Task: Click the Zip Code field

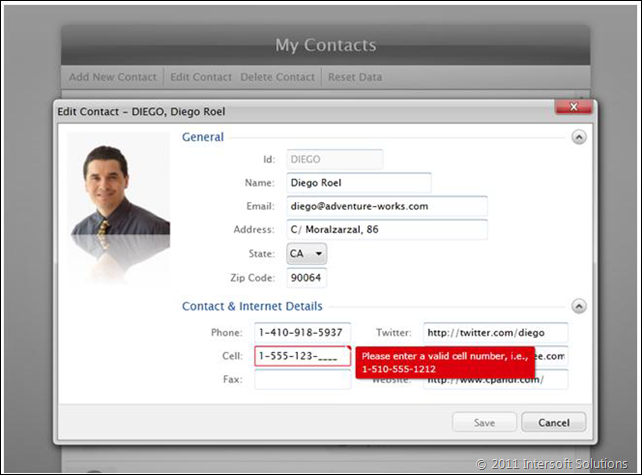Action: pyautogui.click(x=306, y=278)
